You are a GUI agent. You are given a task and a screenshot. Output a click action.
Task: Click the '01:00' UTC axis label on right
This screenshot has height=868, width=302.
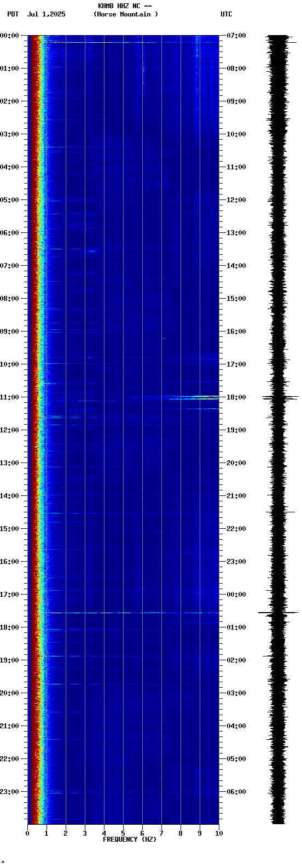click(x=236, y=627)
